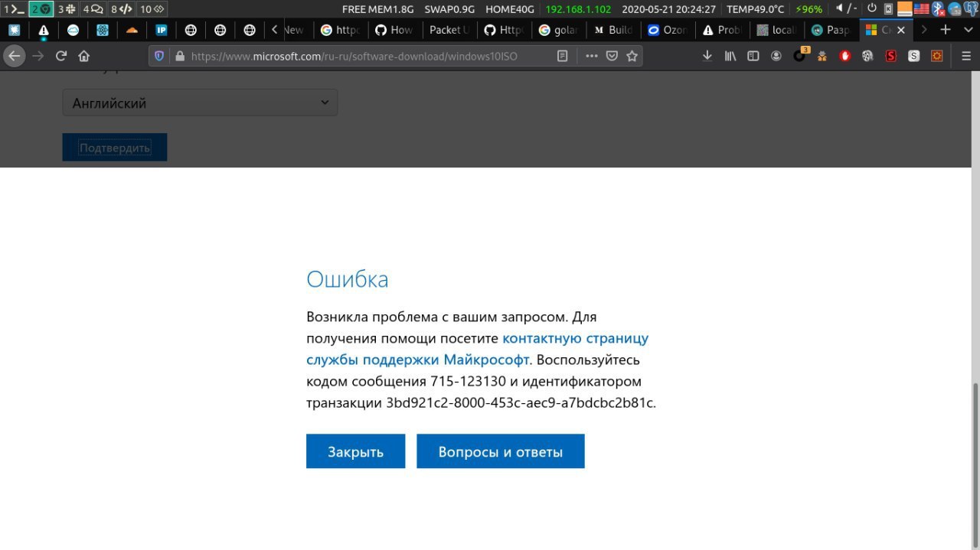Open контактную страницу службы поддержки link
980x550 pixels.
477,349
